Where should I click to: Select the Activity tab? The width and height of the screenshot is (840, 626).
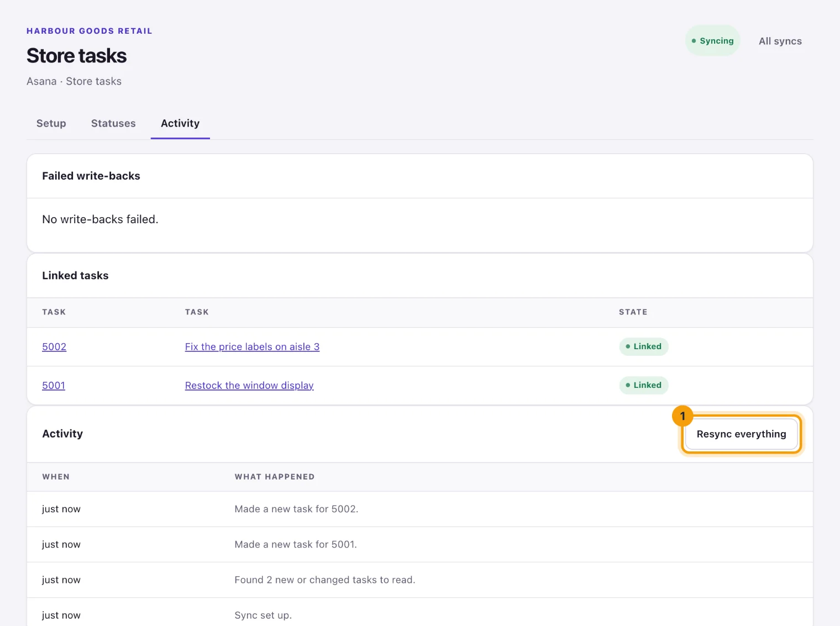click(180, 123)
